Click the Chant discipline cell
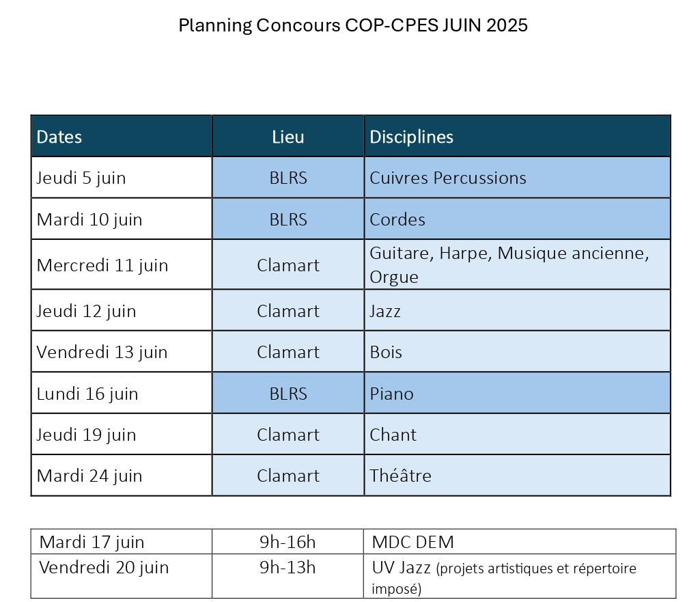700x602 pixels. pos(518,434)
